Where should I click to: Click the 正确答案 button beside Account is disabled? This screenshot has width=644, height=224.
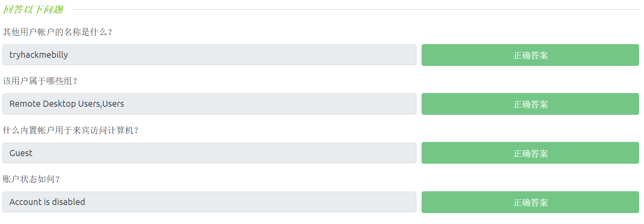coord(530,202)
